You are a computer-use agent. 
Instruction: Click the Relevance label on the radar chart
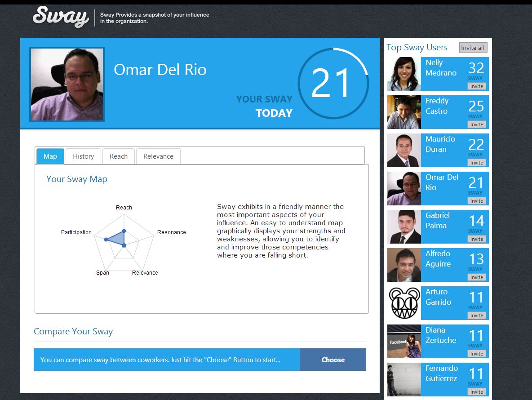click(x=145, y=272)
